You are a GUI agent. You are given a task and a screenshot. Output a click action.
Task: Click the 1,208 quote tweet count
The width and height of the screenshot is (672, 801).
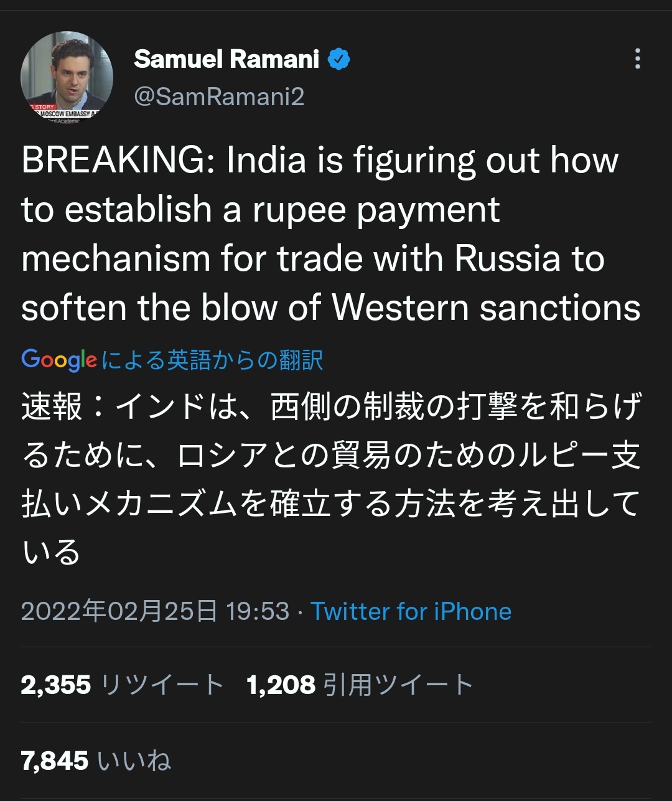pos(281,685)
